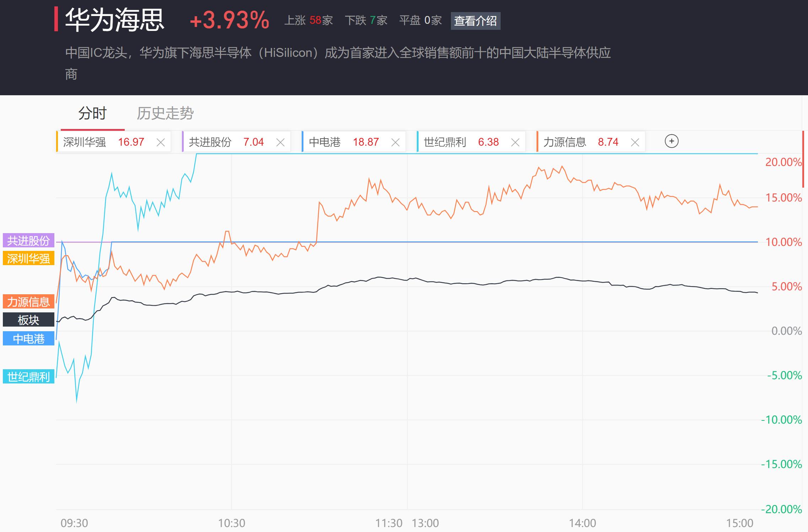This screenshot has height=532, width=808.
Task: Select the 深圳华强 16.97 stock chip
Action: click(103, 142)
